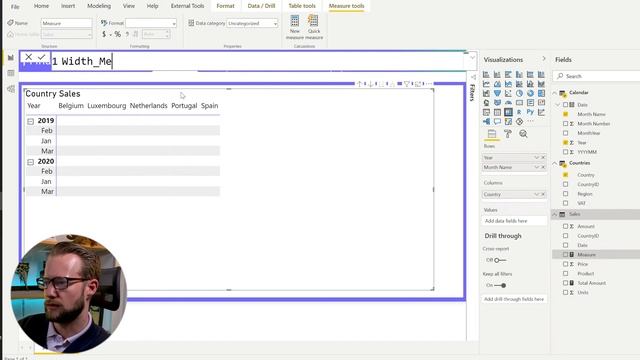Screen dimensions: 640x360
Task: Select the pie chart visualization
Action: (519, 93)
